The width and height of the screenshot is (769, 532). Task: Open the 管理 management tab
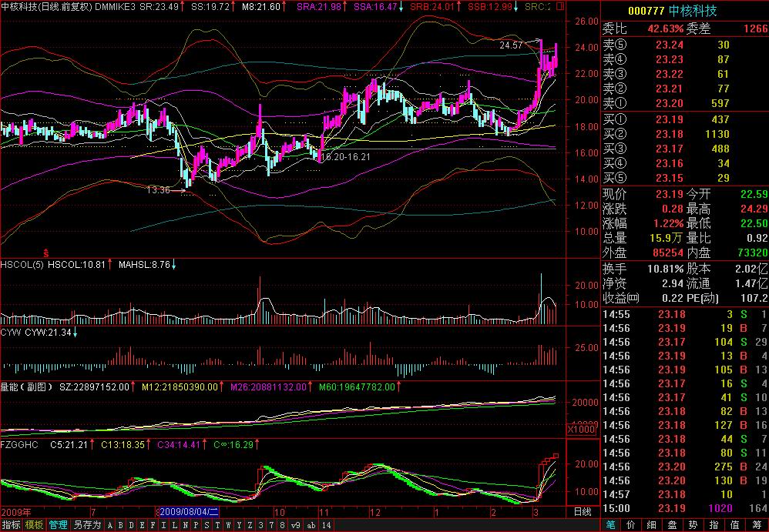58,525
